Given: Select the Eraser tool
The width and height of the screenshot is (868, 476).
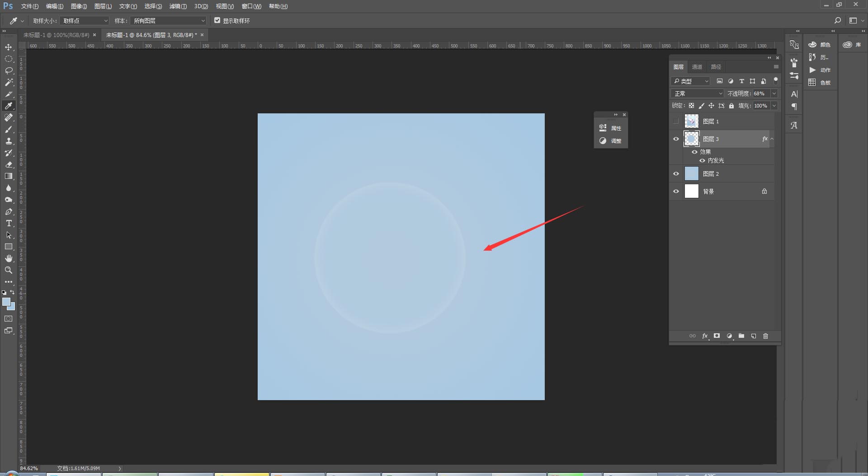Looking at the screenshot, I should click(9, 164).
